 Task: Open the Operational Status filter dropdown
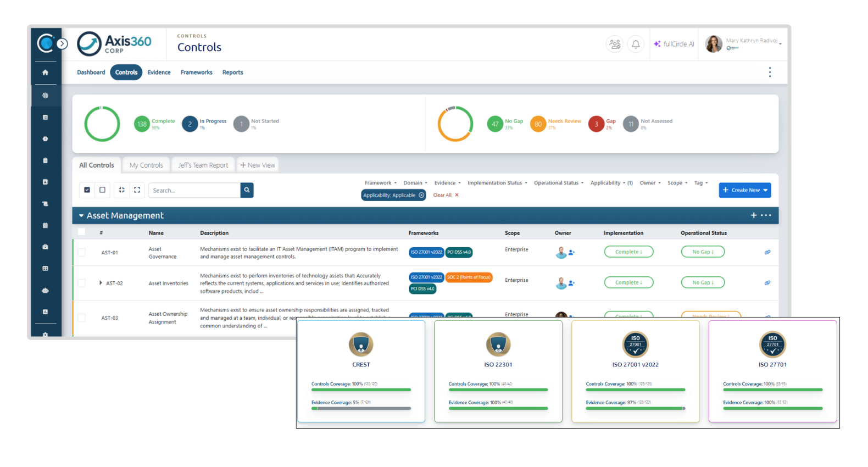pos(559,183)
